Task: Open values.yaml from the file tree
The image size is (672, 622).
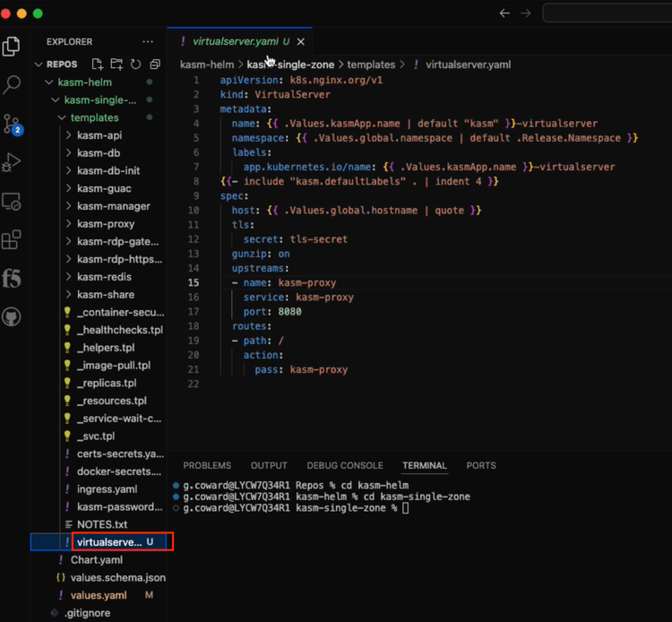Action: coord(99,595)
